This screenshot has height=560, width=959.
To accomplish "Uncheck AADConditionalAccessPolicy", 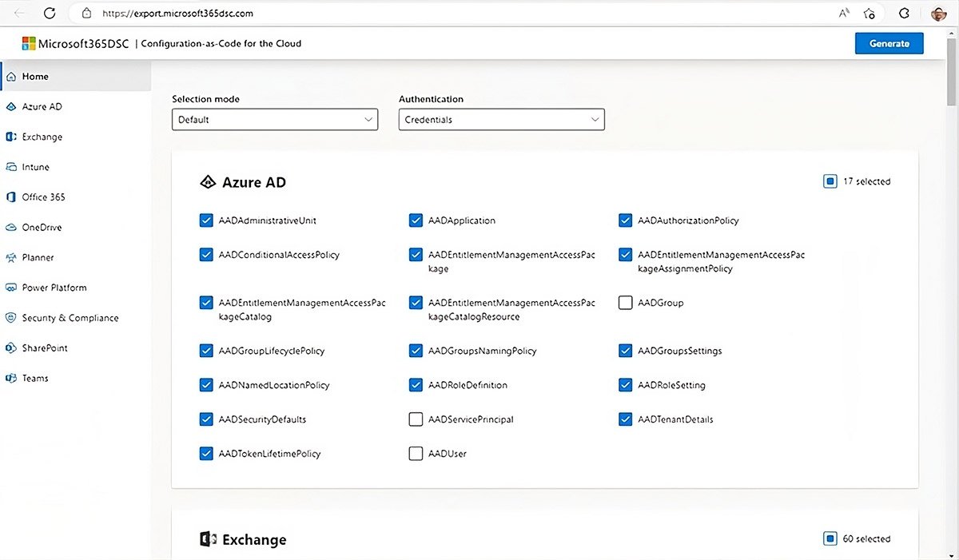I will pos(206,255).
